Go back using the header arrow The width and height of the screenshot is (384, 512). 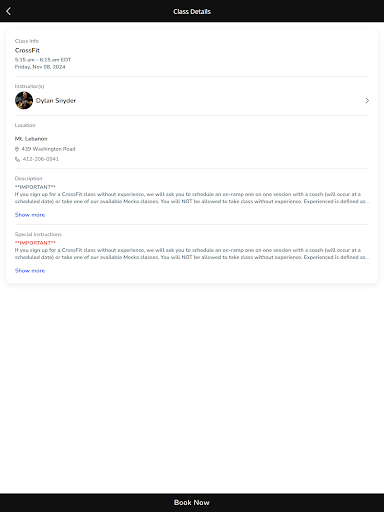9,11
